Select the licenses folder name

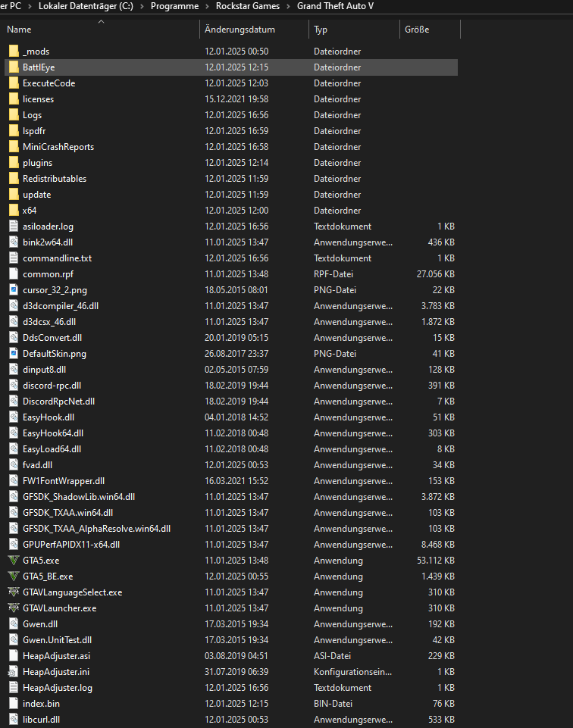38,99
